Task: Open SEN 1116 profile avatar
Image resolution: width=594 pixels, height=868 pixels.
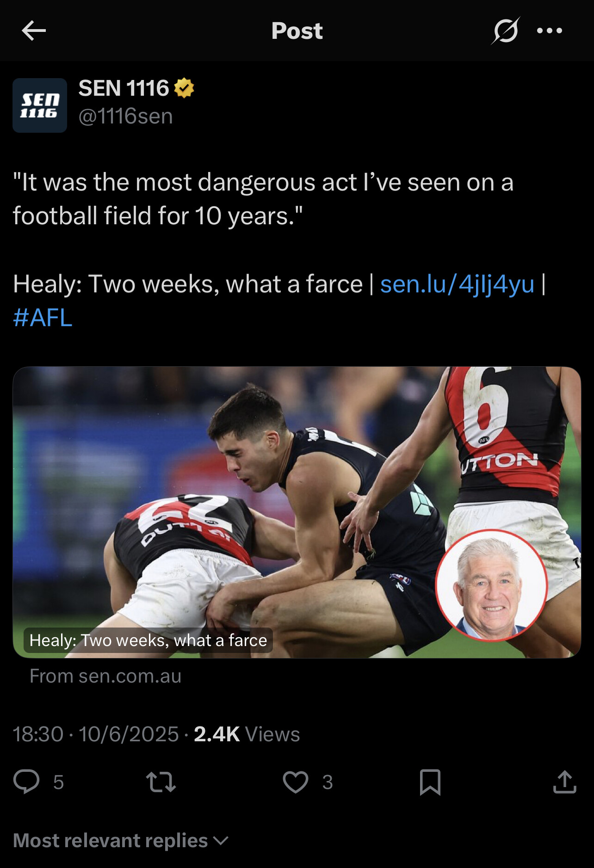Action: coord(40,105)
